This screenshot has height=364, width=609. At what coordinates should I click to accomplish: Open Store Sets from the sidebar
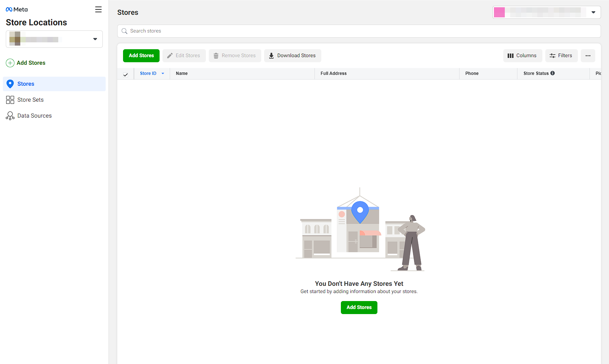(30, 100)
